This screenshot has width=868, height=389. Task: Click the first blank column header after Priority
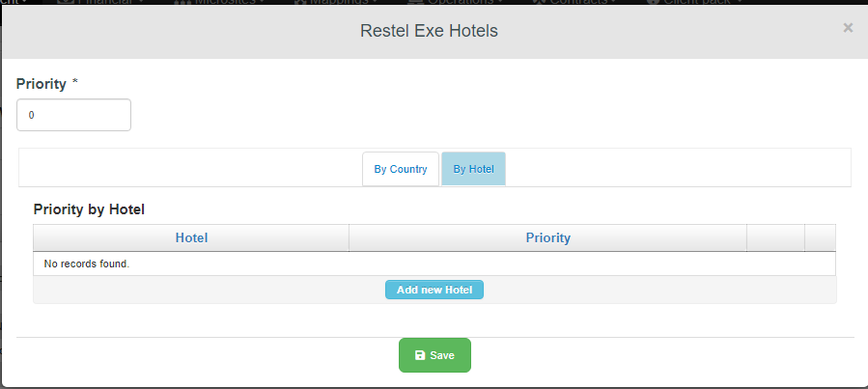tap(775, 237)
